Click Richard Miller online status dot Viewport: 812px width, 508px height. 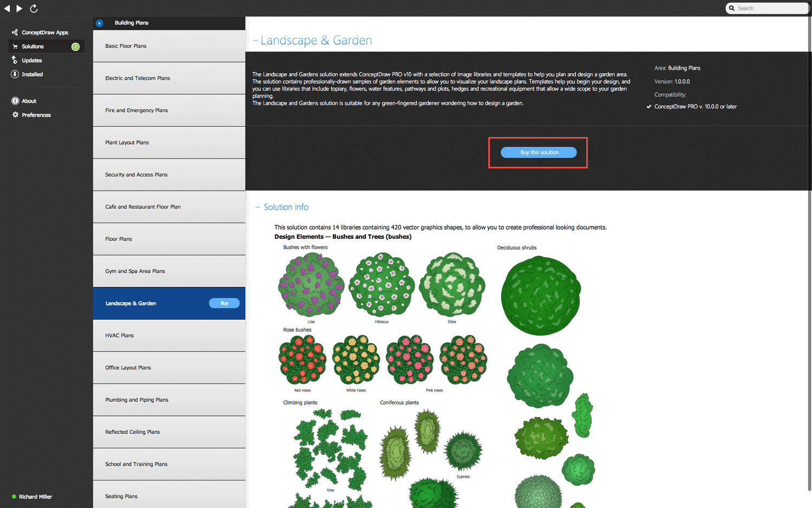(x=14, y=497)
